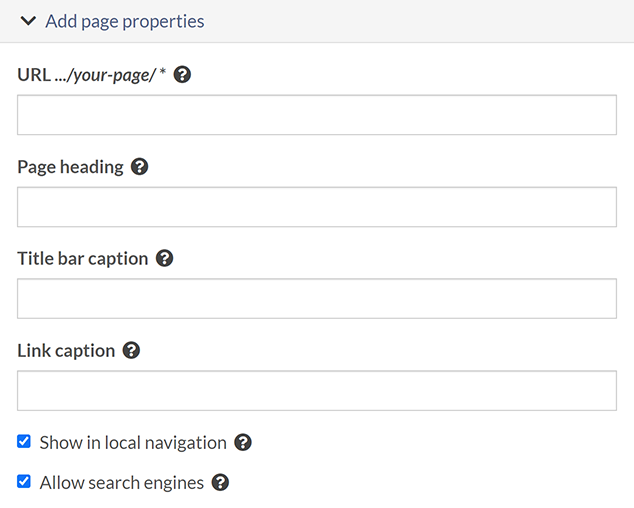Open help for Page heading
This screenshot has width=634, height=508.
[x=140, y=167]
